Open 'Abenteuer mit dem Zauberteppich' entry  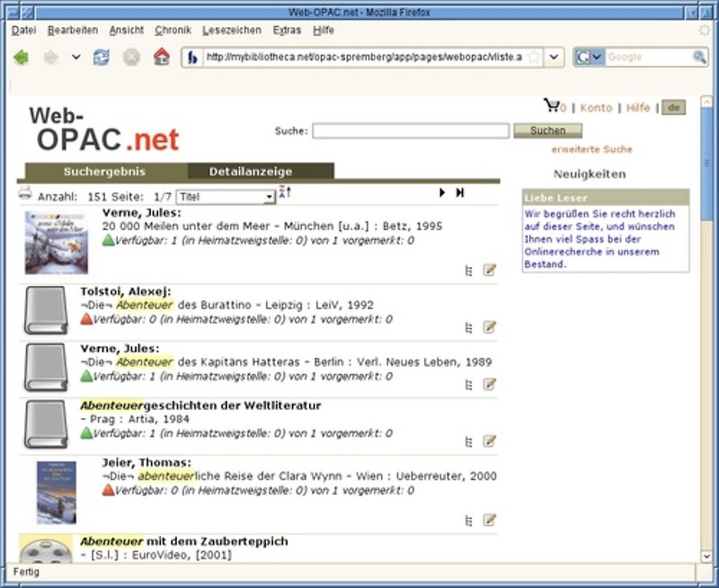pos(184,541)
